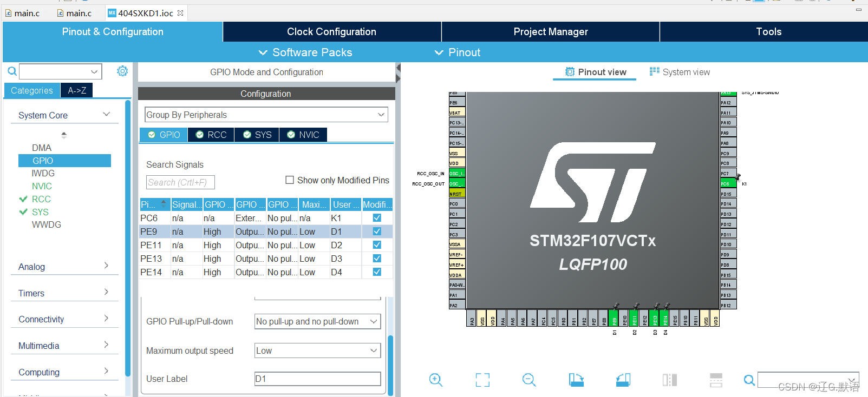Click the PD15 pin on chip
The width and height of the screenshot is (868, 397).
tap(728, 194)
